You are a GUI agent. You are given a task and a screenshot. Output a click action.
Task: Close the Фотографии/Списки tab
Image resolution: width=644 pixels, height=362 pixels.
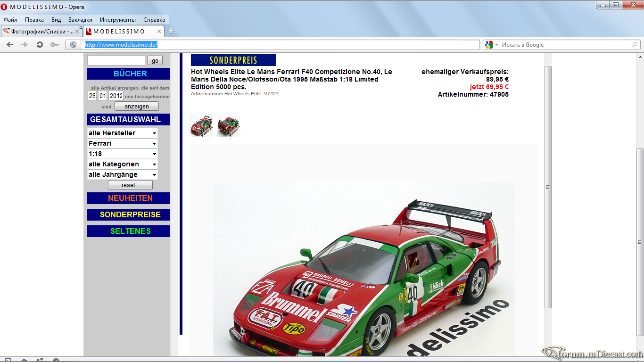click(x=77, y=32)
